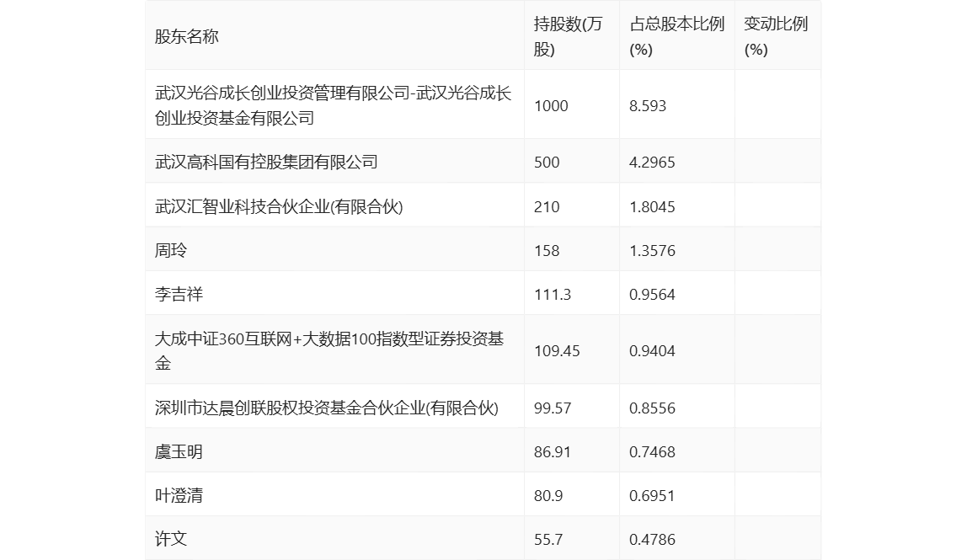This screenshot has width=967, height=560.
Task: Click the 4.2965 percentage value
Action: [652, 163]
